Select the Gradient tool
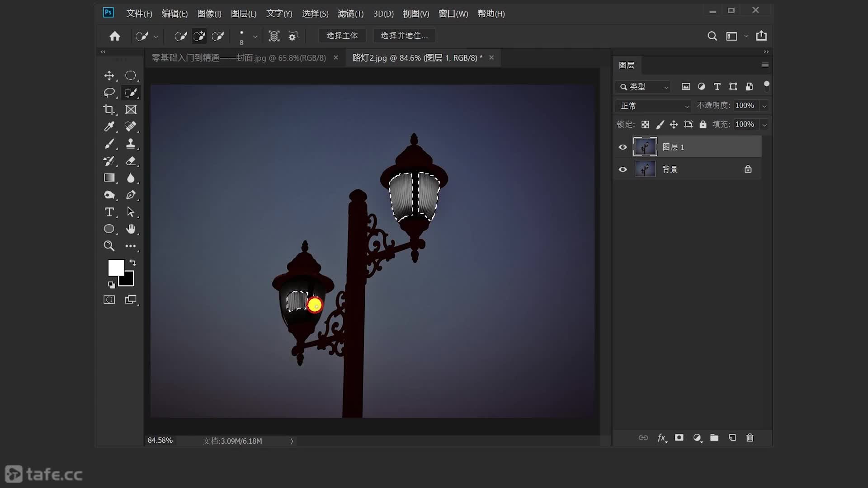Viewport: 868px width, 488px height. click(109, 178)
